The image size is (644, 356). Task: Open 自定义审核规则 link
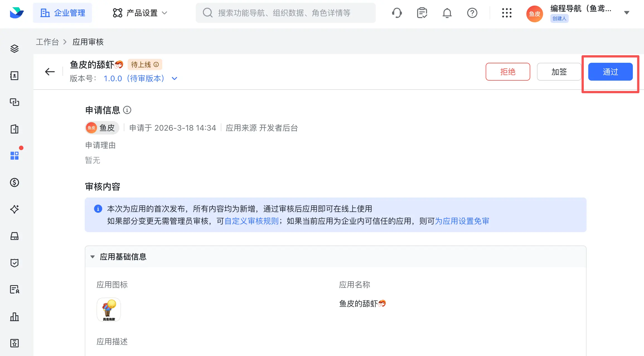(251, 221)
